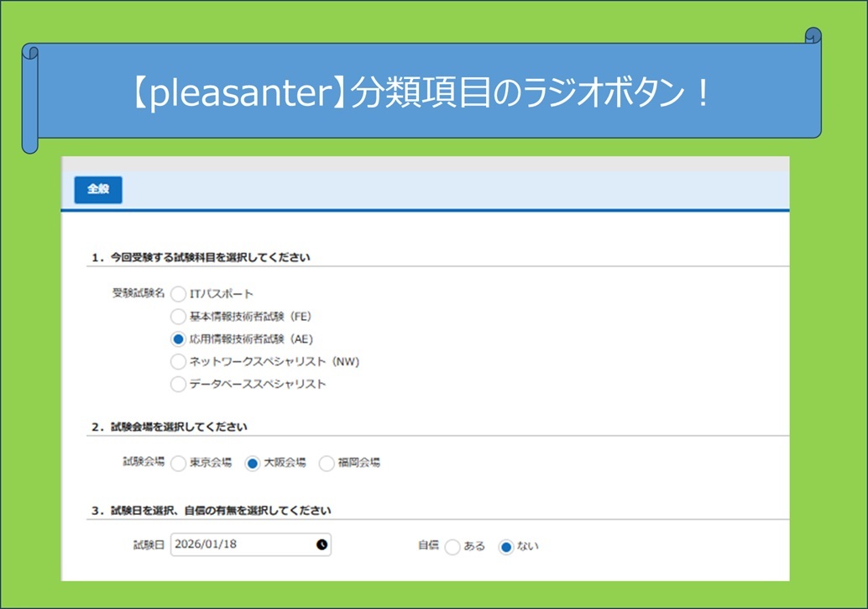Click the section 3 heading about 試験日 and 自信

coord(212,510)
